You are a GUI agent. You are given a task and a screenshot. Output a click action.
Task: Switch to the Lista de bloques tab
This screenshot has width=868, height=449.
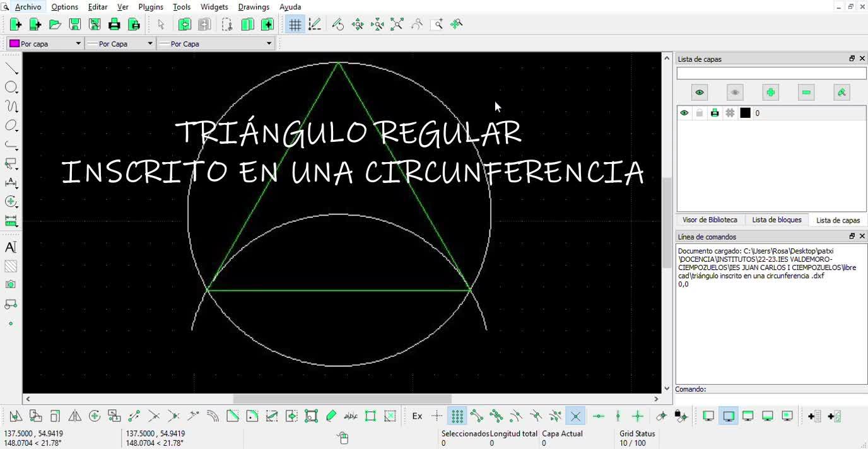coord(777,220)
